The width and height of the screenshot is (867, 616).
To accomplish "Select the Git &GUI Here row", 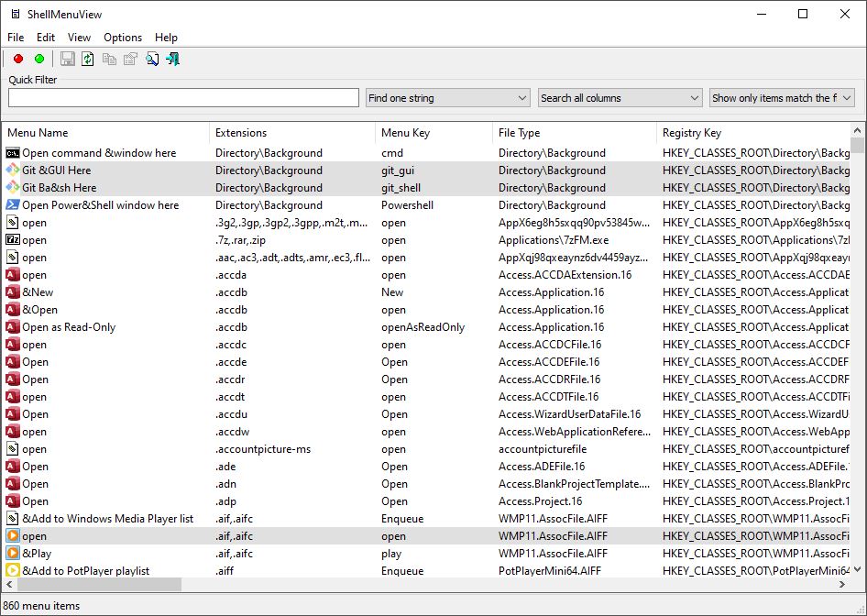I will tap(426, 170).
